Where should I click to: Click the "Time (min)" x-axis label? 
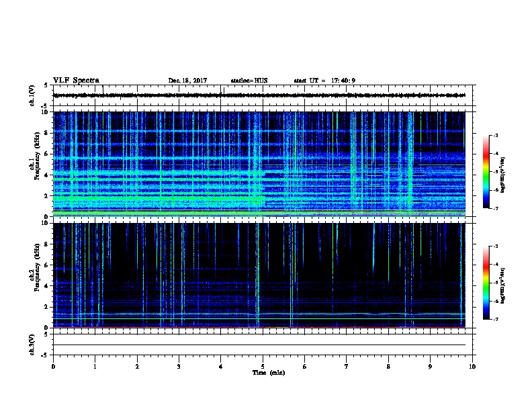pyautogui.click(x=269, y=373)
